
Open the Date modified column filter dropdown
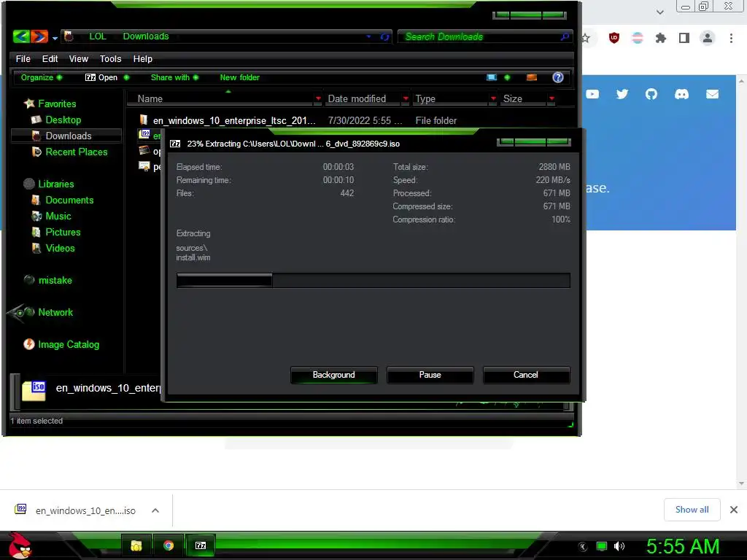coord(406,98)
